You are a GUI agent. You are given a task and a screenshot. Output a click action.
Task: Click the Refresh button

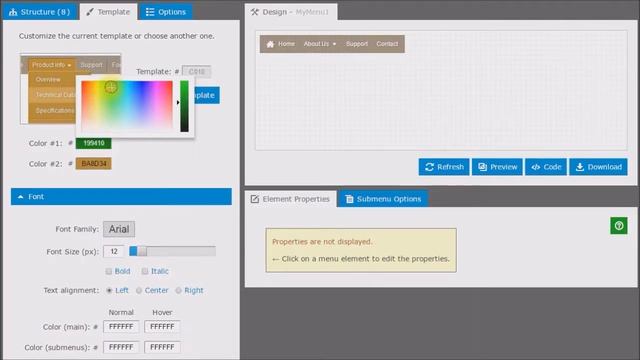click(x=444, y=167)
